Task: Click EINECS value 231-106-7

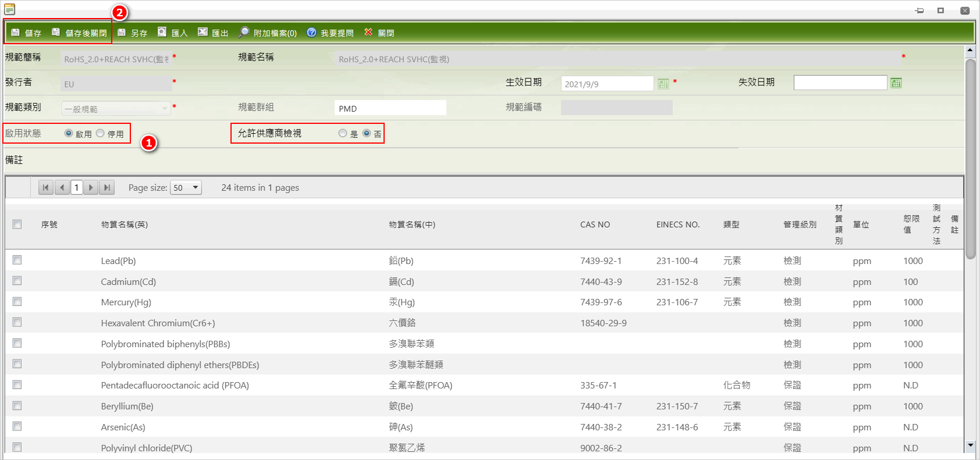Action: click(677, 302)
